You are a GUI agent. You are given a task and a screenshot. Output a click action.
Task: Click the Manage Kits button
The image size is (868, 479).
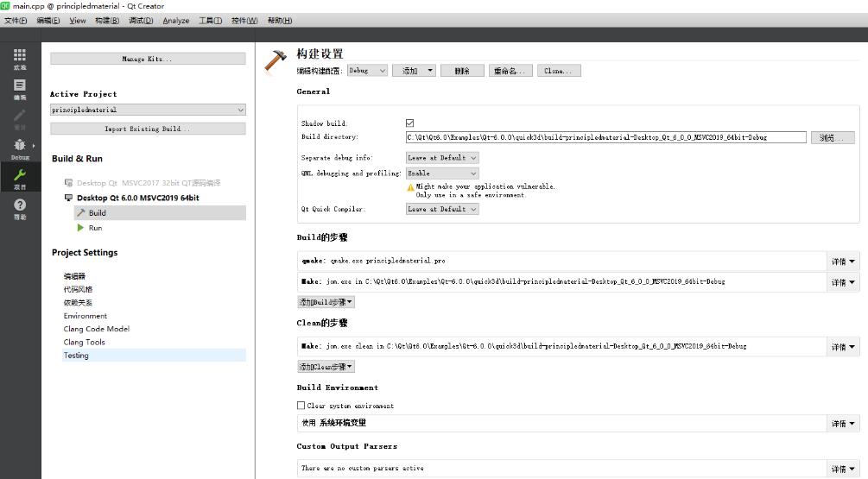tap(148, 59)
